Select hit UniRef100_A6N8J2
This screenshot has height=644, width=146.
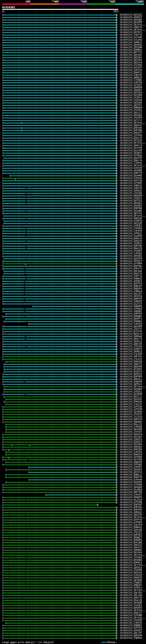point(131,42)
